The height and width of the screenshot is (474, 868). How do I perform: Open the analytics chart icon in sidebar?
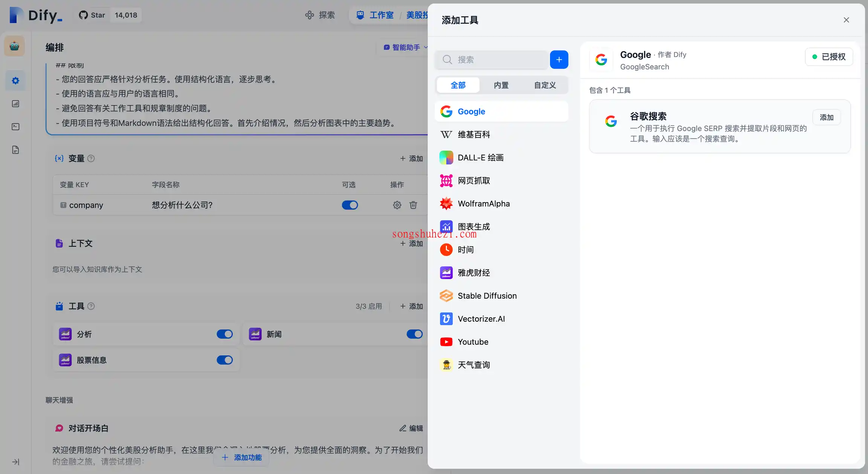point(15,104)
